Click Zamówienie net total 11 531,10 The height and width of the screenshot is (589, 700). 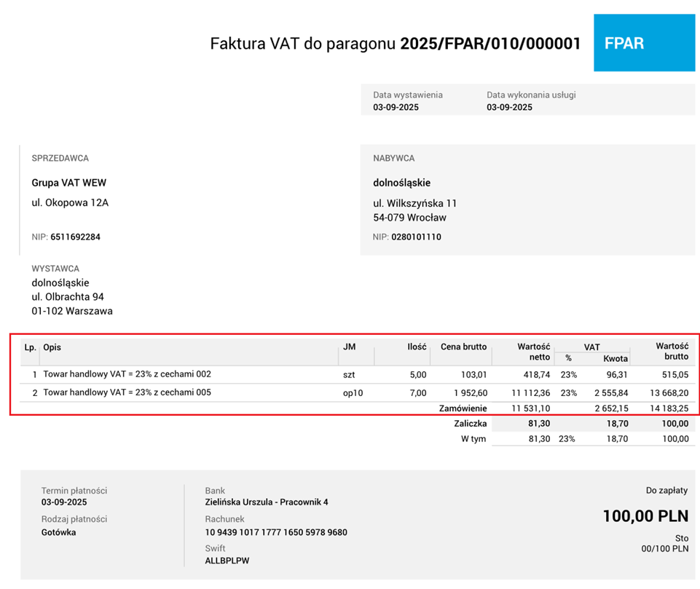(531, 408)
